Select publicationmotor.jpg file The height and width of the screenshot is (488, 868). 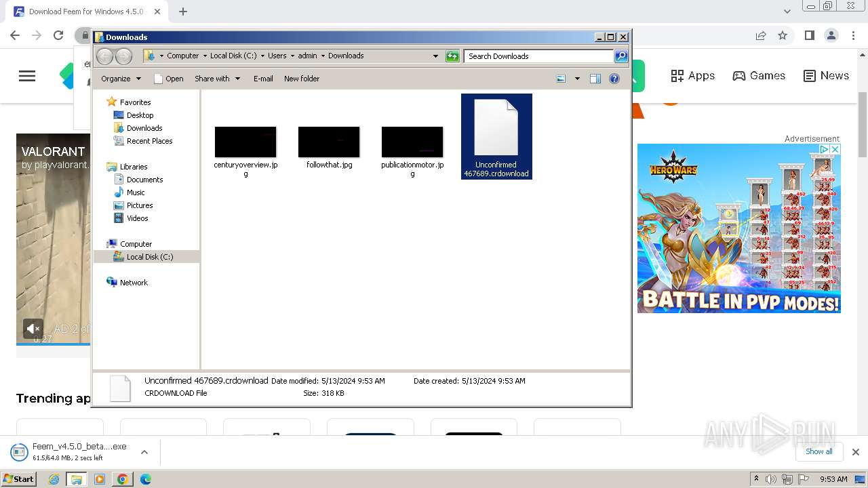[x=412, y=152]
